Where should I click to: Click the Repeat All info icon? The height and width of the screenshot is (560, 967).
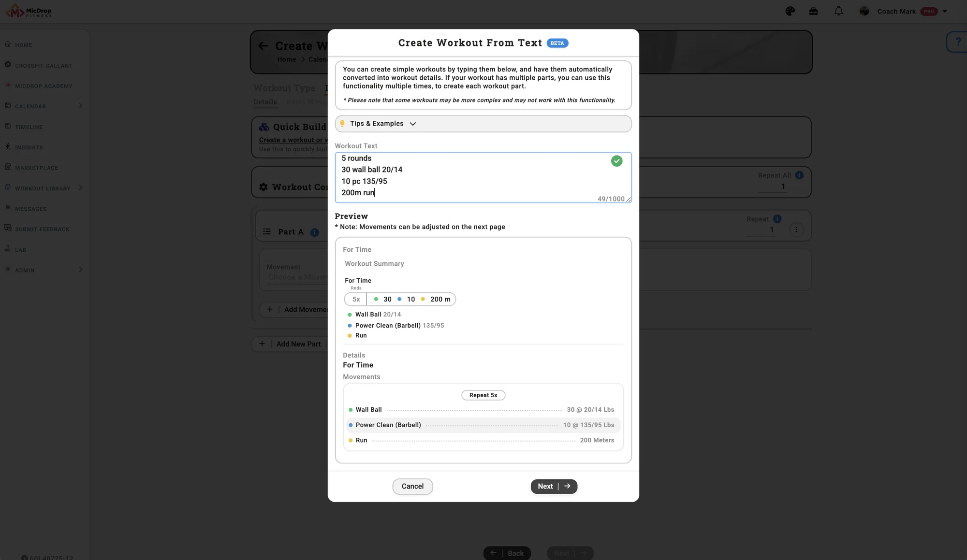click(x=799, y=175)
